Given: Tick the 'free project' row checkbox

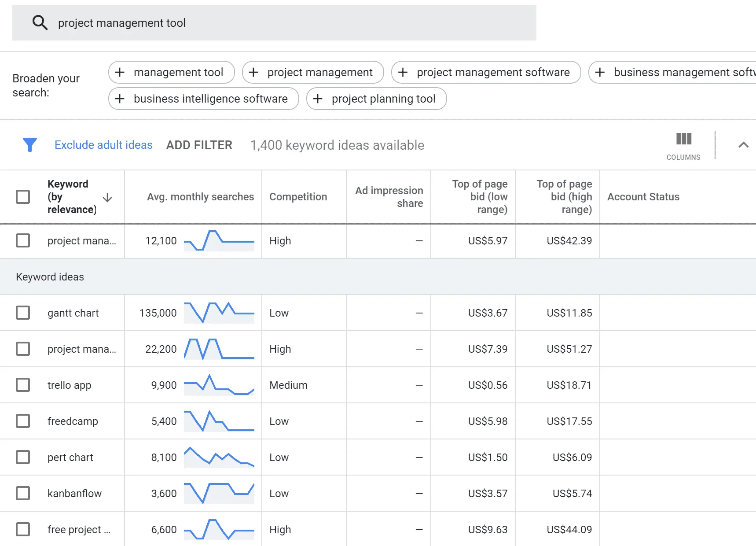Looking at the screenshot, I should pos(23,529).
